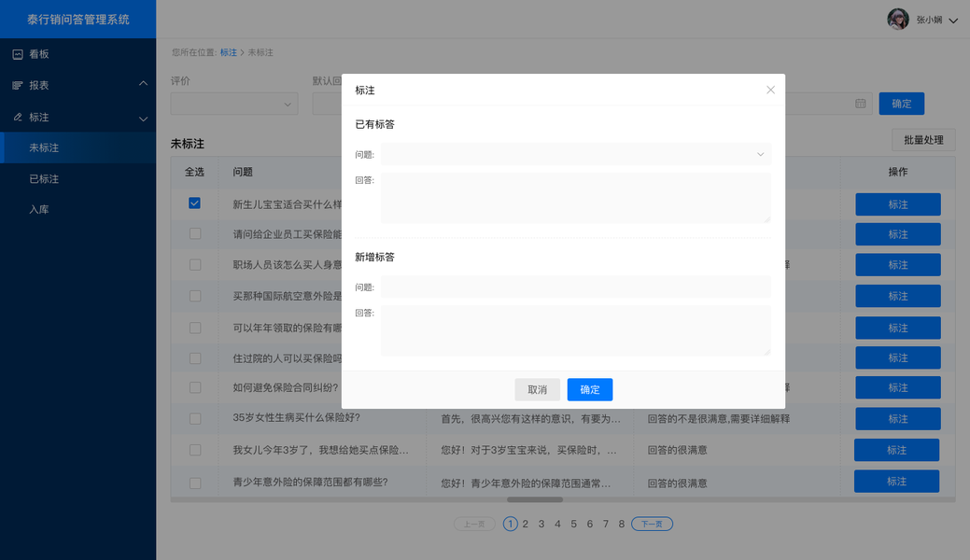This screenshot has width=970, height=560.
Task: Click 标注 breadcrumb link
Action: click(x=229, y=52)
